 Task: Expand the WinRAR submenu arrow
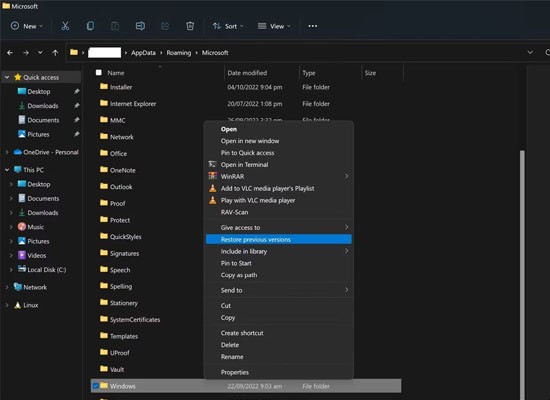tap(347, 176)
